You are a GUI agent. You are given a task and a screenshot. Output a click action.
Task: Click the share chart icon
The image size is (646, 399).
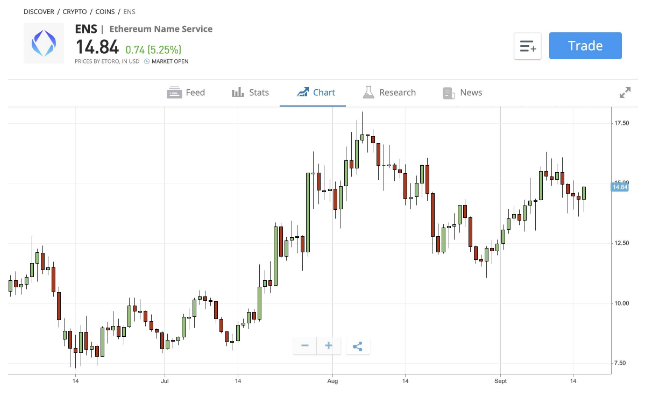click(358, 346)
